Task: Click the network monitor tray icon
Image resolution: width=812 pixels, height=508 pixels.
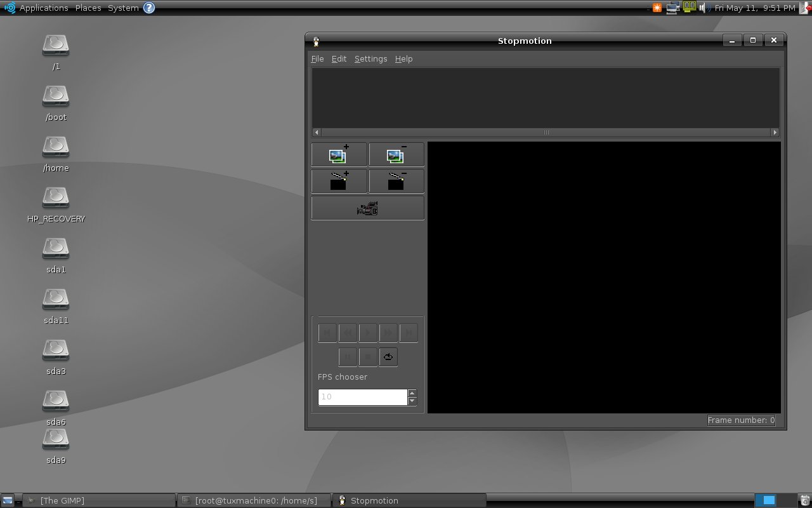Action: click(x=673, y=8)
